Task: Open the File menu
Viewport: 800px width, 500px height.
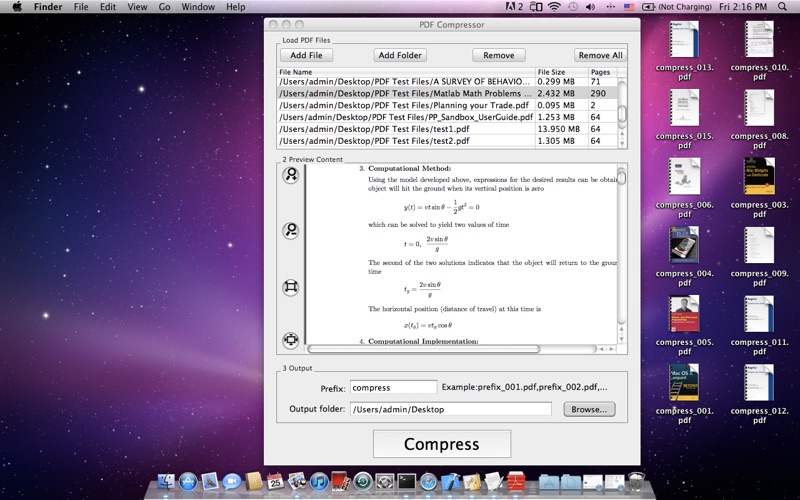Action: tap(81, 7)
